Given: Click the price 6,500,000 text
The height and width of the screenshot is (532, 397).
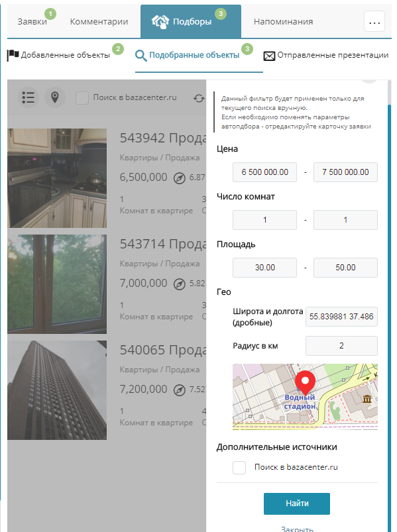Looking at the screenshot, I should (143, 178).
